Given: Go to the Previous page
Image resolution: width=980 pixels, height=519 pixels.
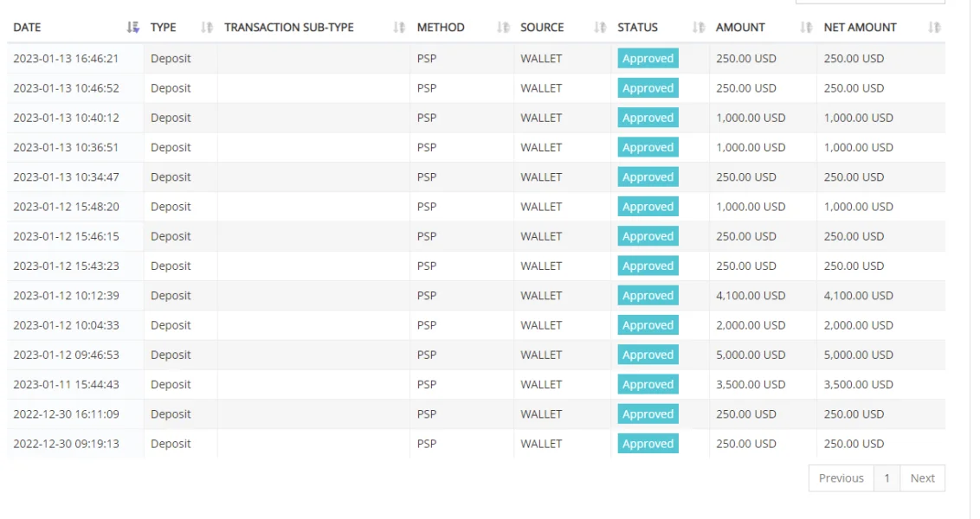Looking at the screenshot, I should [841, 478].
